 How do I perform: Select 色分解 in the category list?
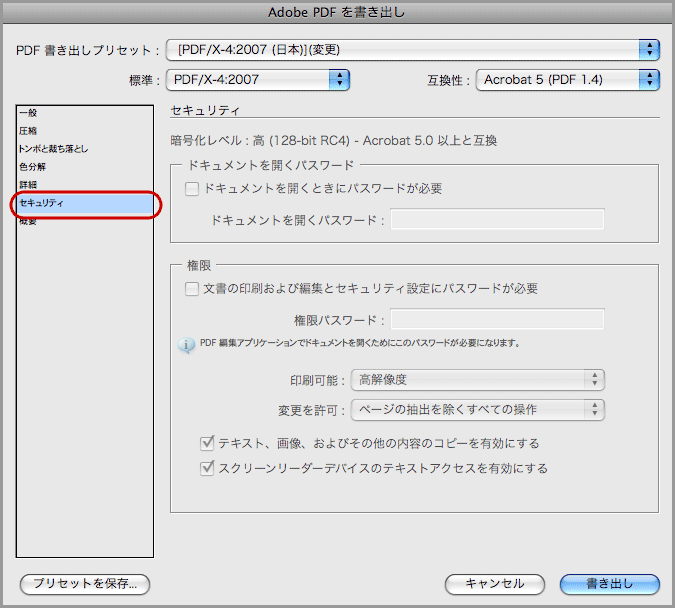(x=85, y=167)
